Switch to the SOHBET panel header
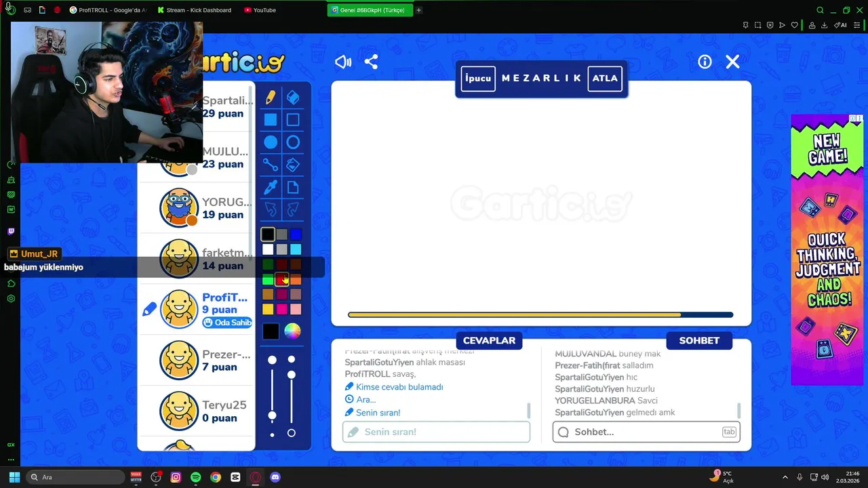Image resolution: width=868 pixels, height=488 pixels. [699, 340]
